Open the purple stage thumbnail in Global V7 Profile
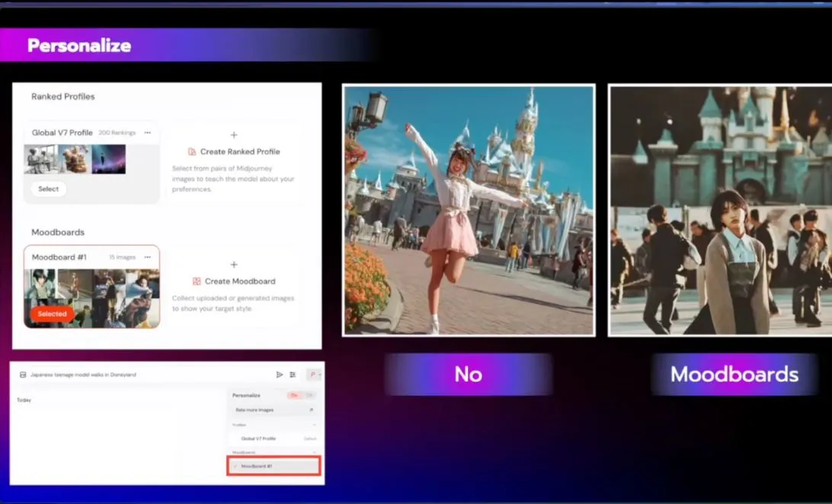Image resolution: width=832 pixels, height=504 pixels. [x=108, y=160]
